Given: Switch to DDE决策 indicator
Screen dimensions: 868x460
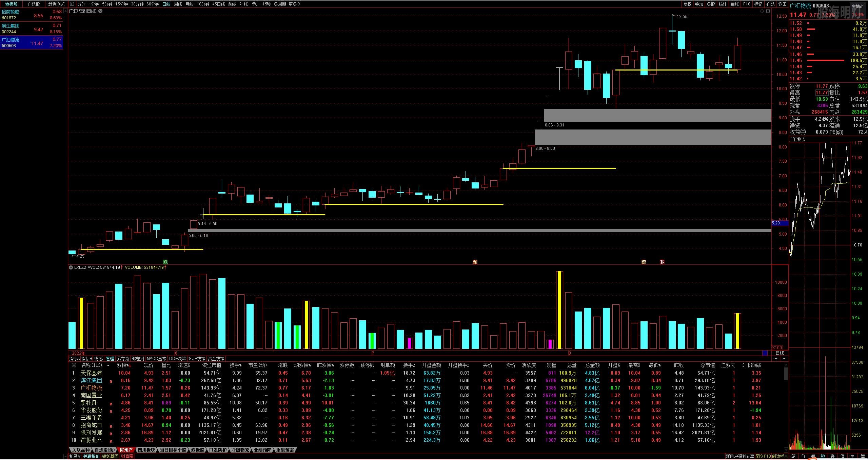Looking at the screenshot, I should pyautogui.click(x=178, y=359).
